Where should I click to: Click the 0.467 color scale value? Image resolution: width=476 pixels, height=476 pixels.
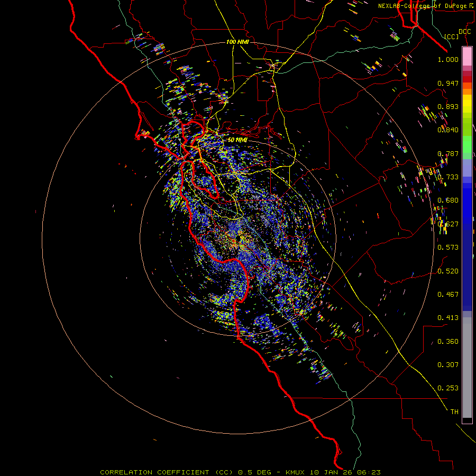448,295
